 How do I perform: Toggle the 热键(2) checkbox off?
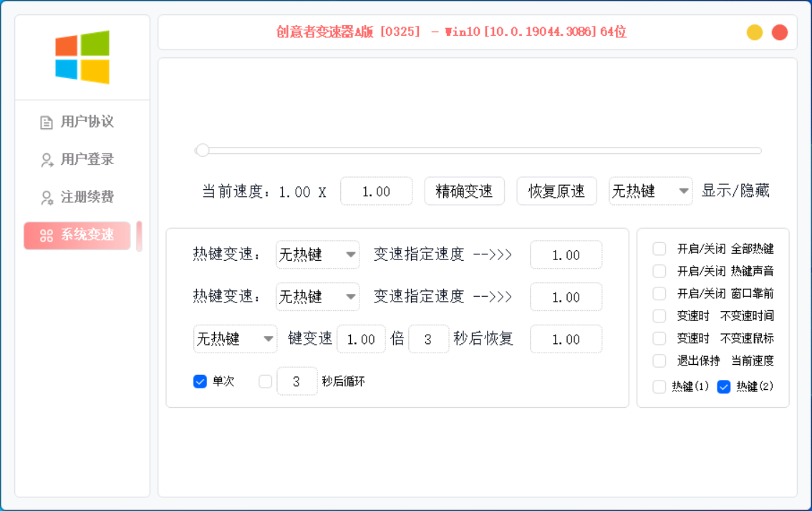(724, 387)
